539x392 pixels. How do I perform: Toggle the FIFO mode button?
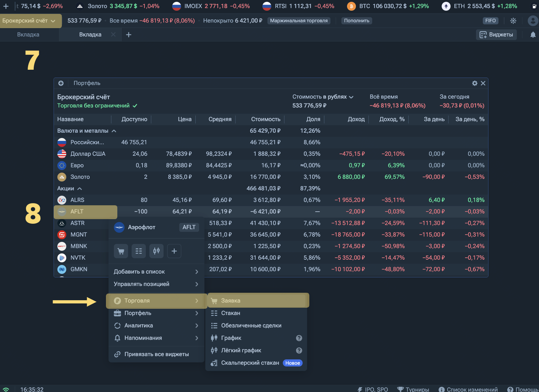tap(490, 21)
